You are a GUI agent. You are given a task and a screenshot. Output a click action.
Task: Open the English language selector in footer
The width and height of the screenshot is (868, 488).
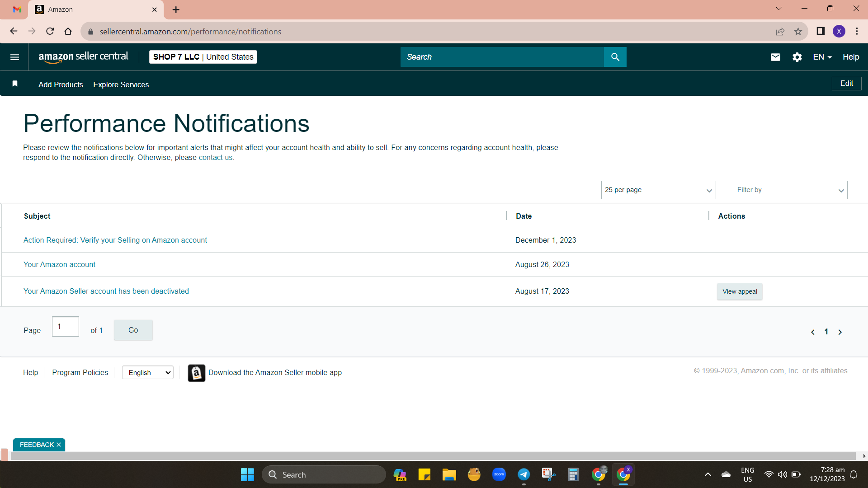pos(148,373)
